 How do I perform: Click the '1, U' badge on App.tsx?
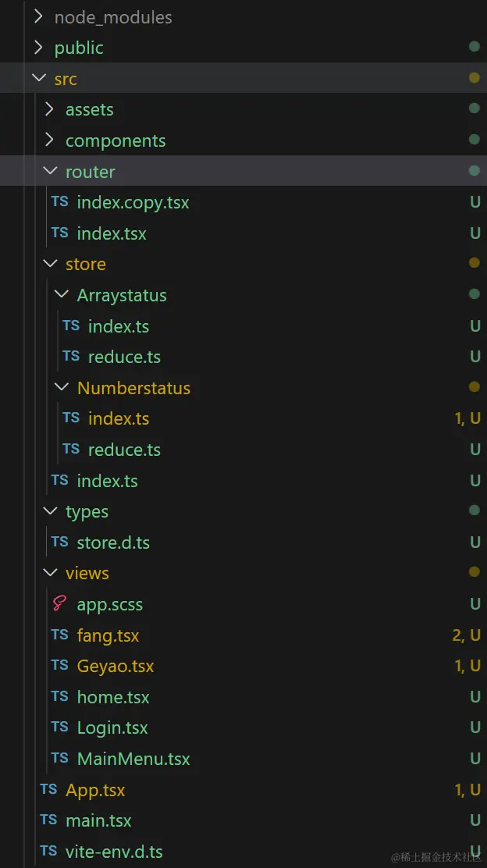pos(467,789)
